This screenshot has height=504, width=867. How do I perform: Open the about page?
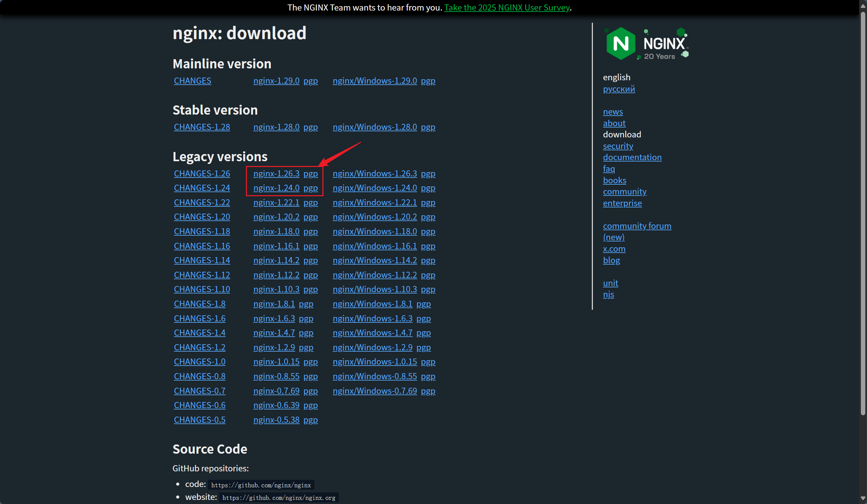[x=614, y=123]
